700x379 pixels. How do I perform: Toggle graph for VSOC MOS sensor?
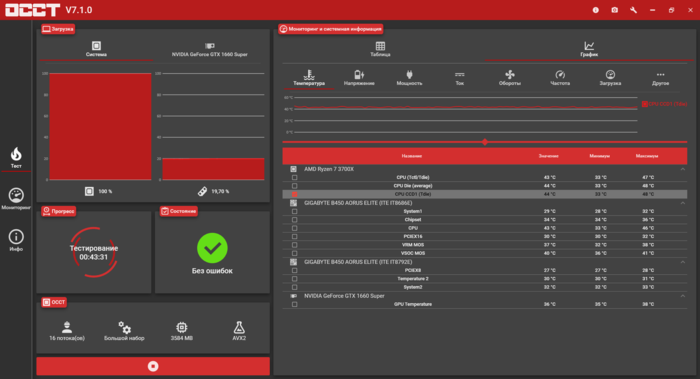click(x=294, y=253)
